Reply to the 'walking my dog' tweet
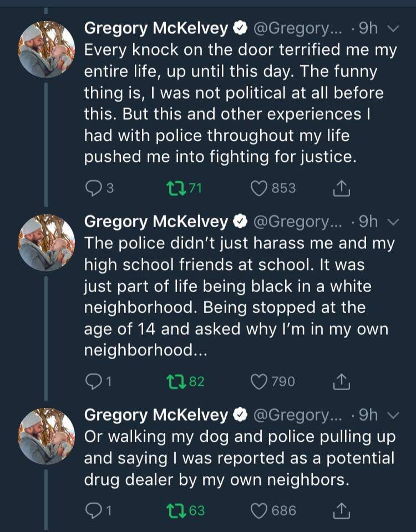416x532 pixels. 93,510
